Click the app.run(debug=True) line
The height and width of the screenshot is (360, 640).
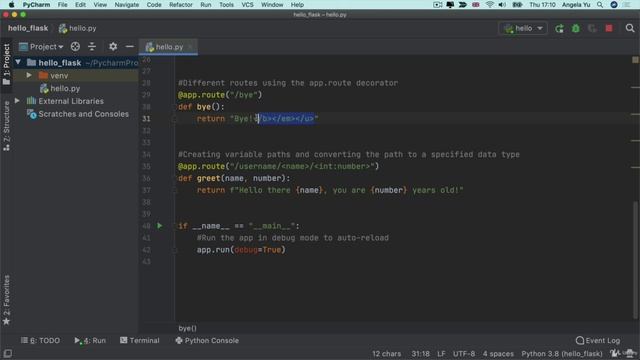pos(241,250)
